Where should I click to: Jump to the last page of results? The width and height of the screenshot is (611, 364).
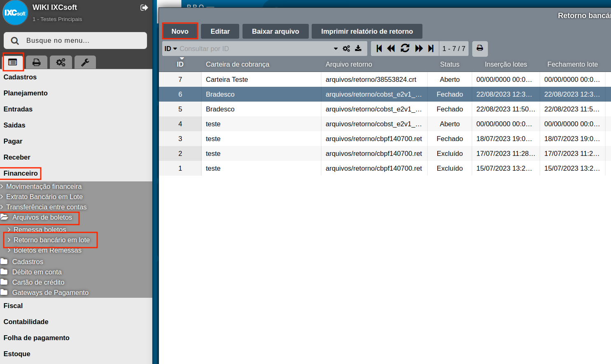click(x=431, y=49)
